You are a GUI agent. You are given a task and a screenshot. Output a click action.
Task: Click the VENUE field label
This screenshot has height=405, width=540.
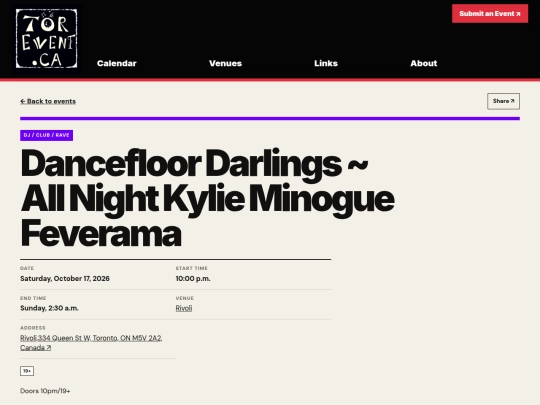coord(185,298)
